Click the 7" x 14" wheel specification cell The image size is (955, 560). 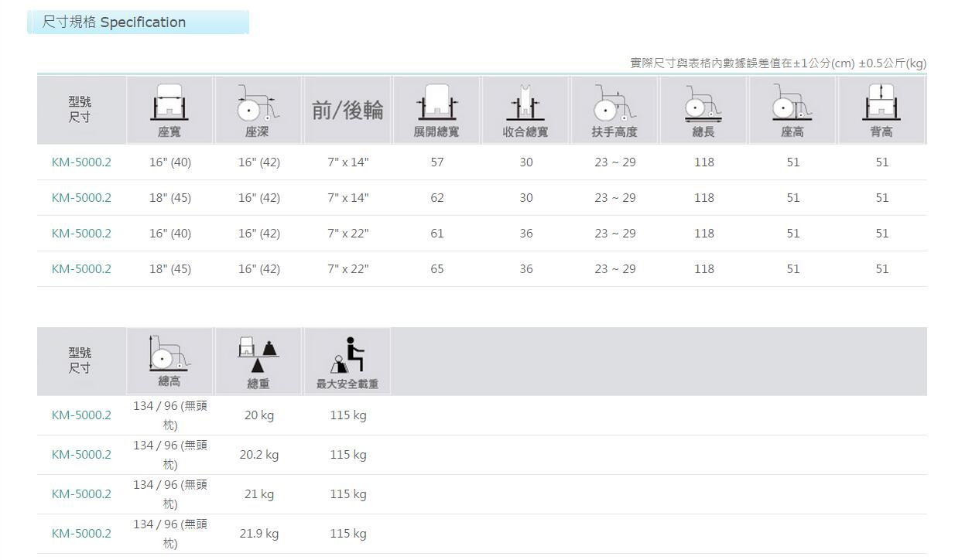click(347, 162)
